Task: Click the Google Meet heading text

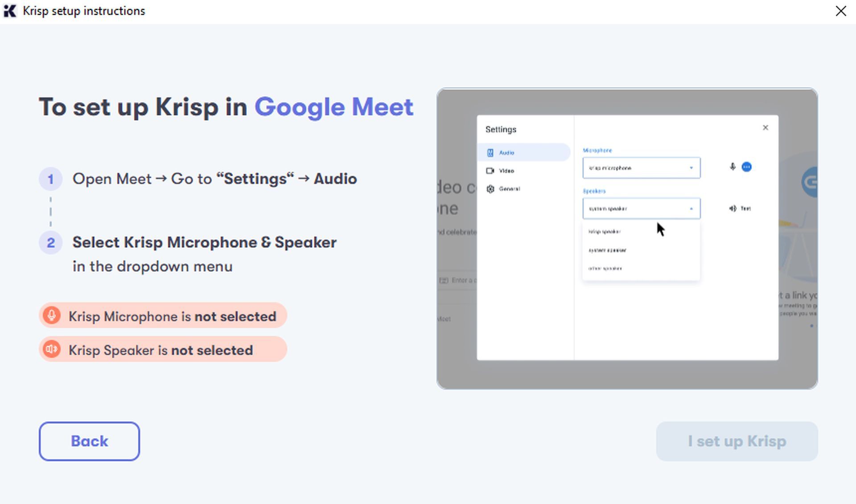Action: click(334, 107)
